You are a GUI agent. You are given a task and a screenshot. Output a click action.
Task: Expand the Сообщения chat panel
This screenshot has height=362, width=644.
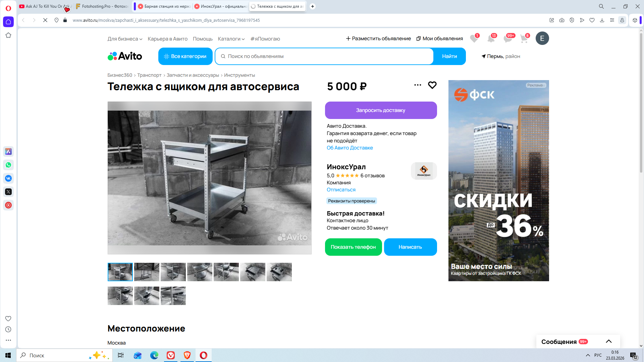pyautogui.click(x=608, y=342)
